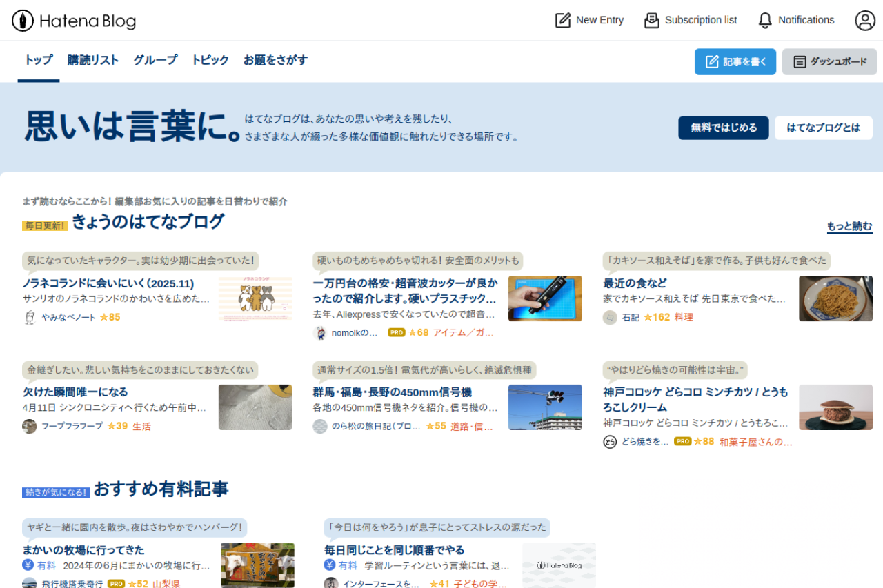Click the どら焼き blog author avatar
The height and width of the screenshot is (588, 883).
tap(609, 442)
